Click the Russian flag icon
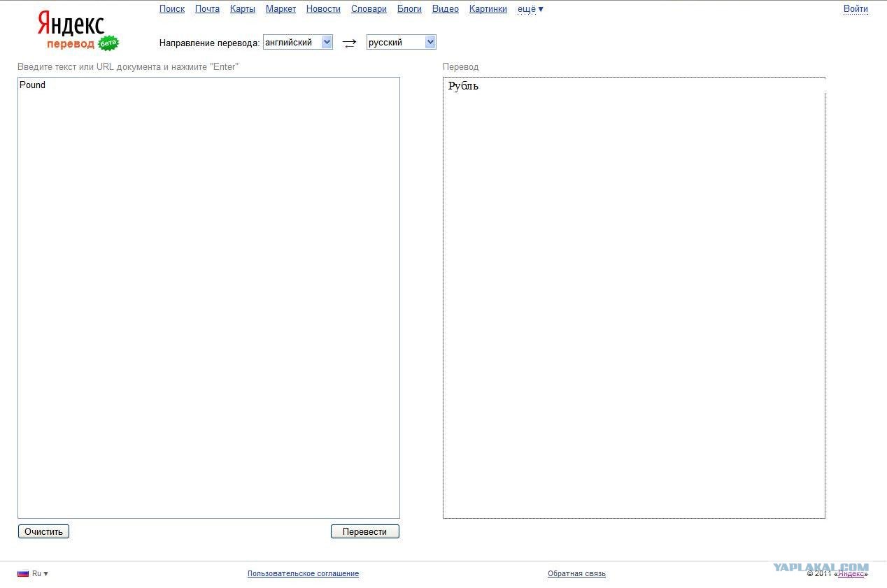 (x=23, y=573)
